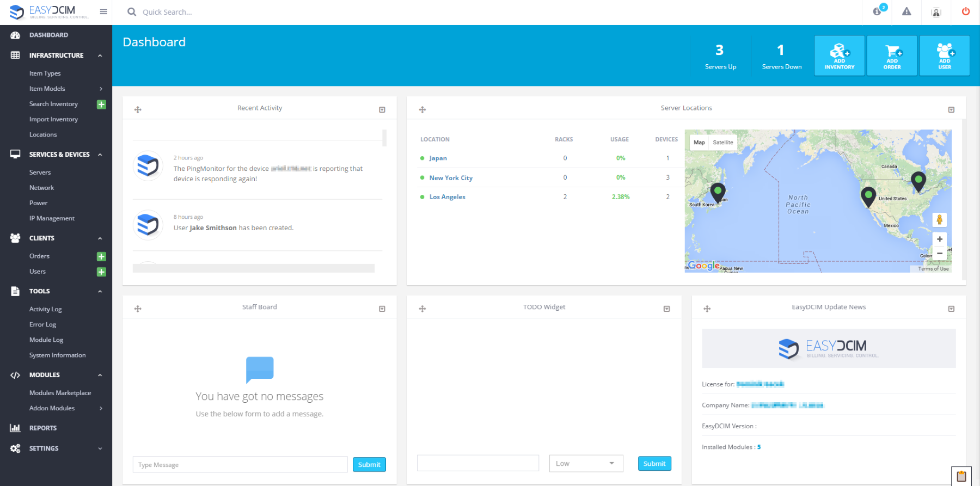Switch map to Map view
Screen dimensions: 980x486
[699, 143]
